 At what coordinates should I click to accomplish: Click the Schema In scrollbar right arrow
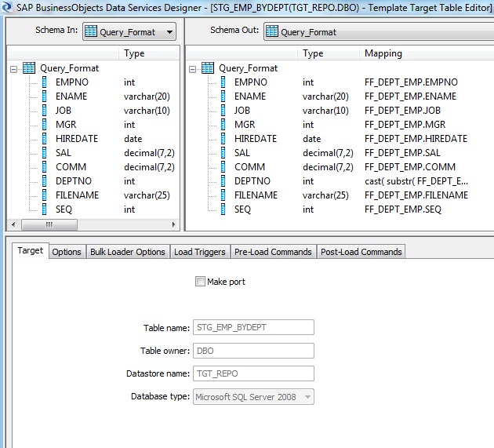pyautogui.click(x=173, y=225)
